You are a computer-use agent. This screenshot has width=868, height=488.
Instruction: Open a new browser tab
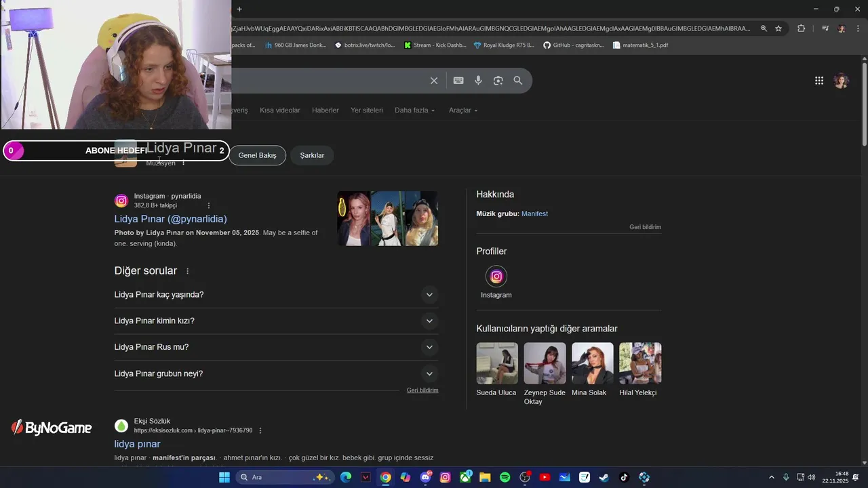(x=239, y=9)
